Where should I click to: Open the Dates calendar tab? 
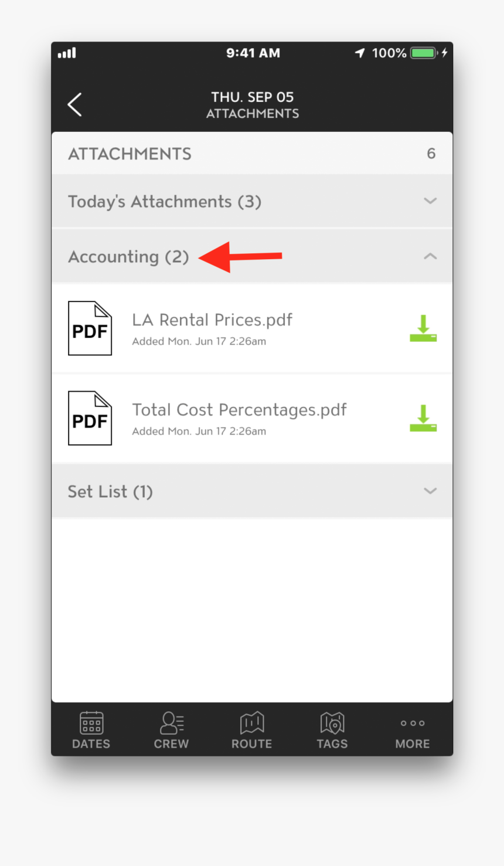[x=91, y=730]
